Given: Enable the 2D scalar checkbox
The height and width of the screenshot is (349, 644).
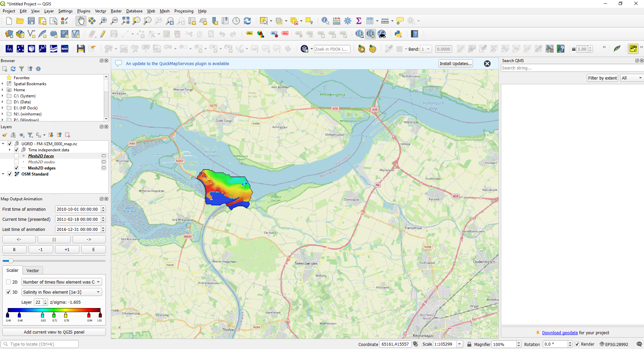Looking at the screenshot, I should pyautogui.click(x=9, y=282).
